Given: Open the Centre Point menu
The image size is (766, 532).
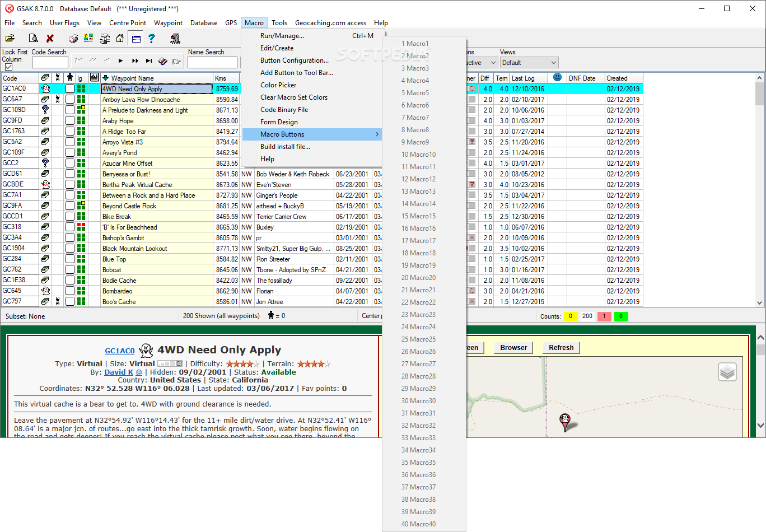Looking at the screenshot, I should click(x=128, y=23).
